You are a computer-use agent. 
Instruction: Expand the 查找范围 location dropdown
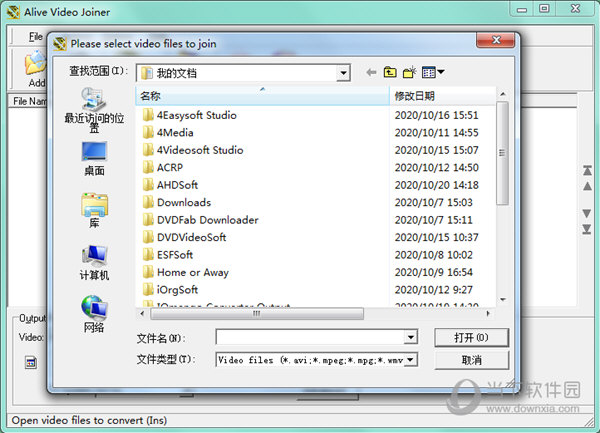click(x=344, y=73)
